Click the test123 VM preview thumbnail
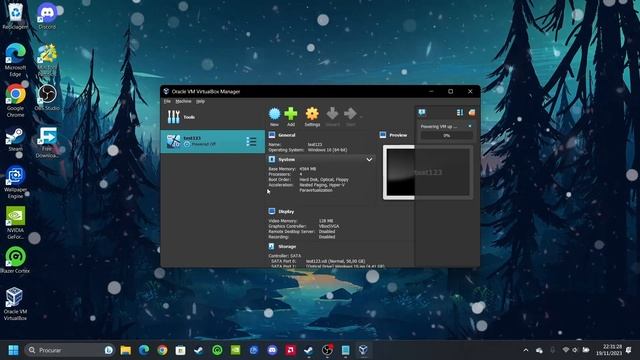 [428, 173]
